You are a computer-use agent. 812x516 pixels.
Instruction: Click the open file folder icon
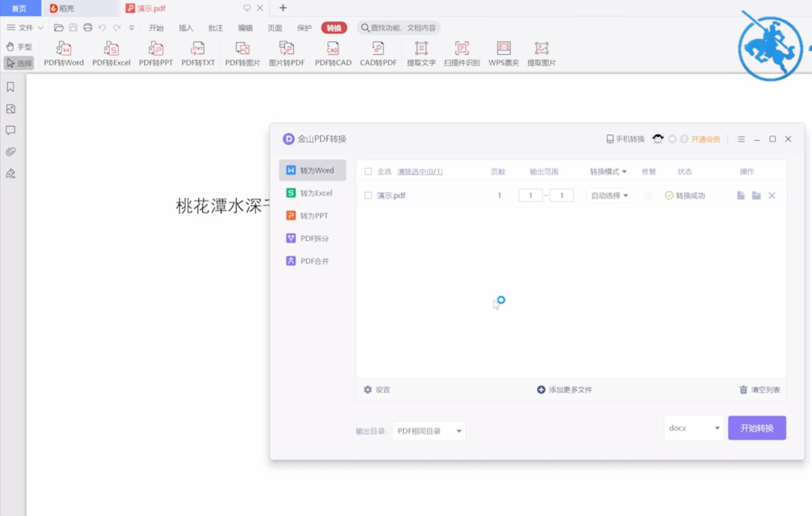[59, 28]
